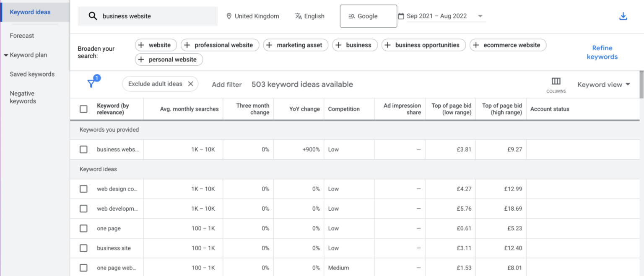This screenshot has width=644, height=276.
Task: Select the 'business site' keyword checkbox
Action: pyautogui.click(x=83, y=248)
